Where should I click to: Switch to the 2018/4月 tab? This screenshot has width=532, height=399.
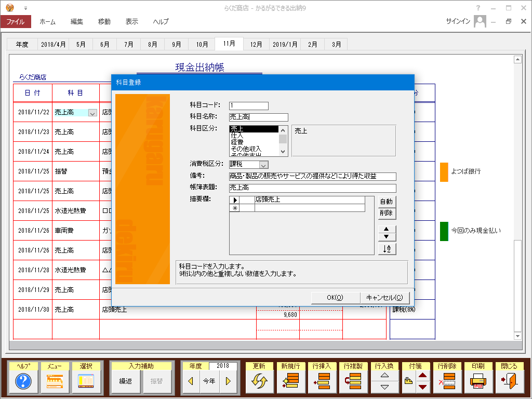[x=54, y=45]
